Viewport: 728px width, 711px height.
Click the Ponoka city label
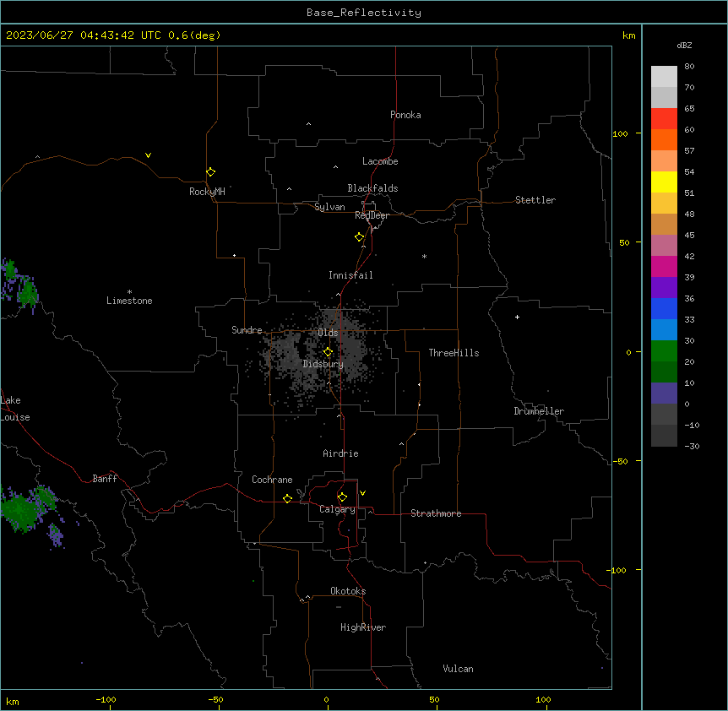click(405, 115)
